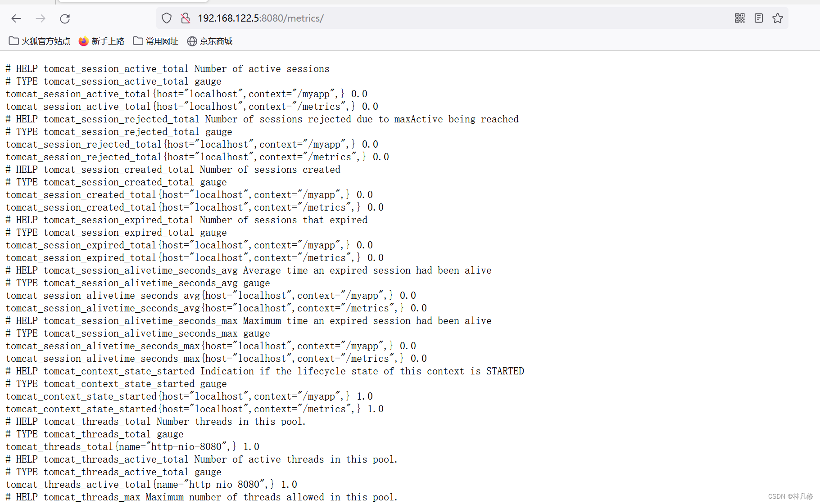820x504 pixels.
Task: Select tomcat_context_state_started /myapp 1.0 line
Action: point(189,396)
